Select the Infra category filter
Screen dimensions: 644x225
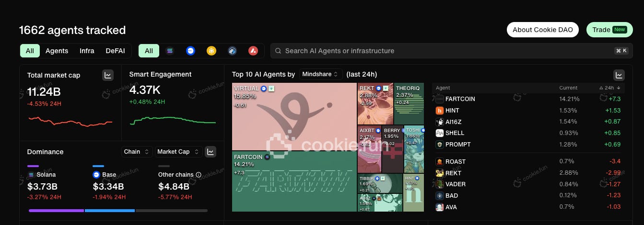87,51
